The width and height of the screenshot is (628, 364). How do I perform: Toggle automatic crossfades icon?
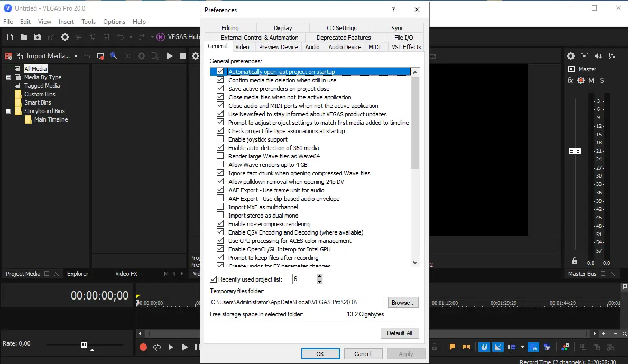[498, 347]
